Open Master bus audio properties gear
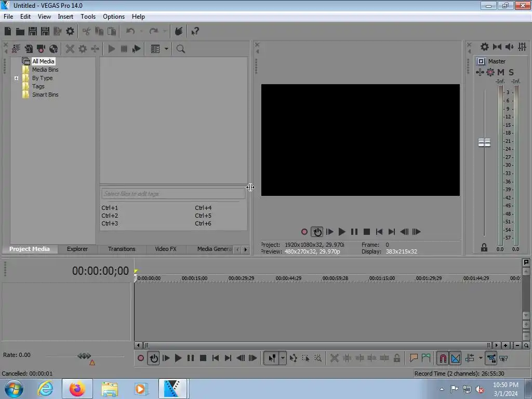Image resolution: width=532 pixels, height=399 pixels. pyautogui.click(x=485, y=47)
